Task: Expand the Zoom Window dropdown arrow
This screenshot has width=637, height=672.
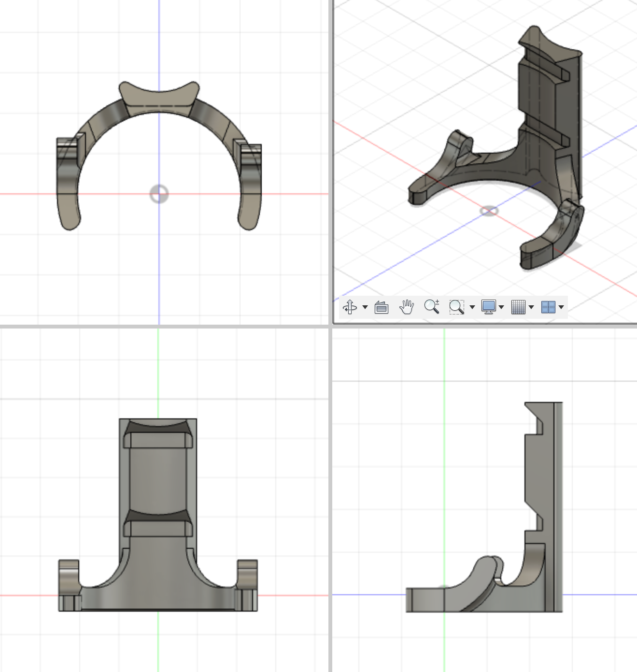Action: pyautogui.click(x=472, y=307)
